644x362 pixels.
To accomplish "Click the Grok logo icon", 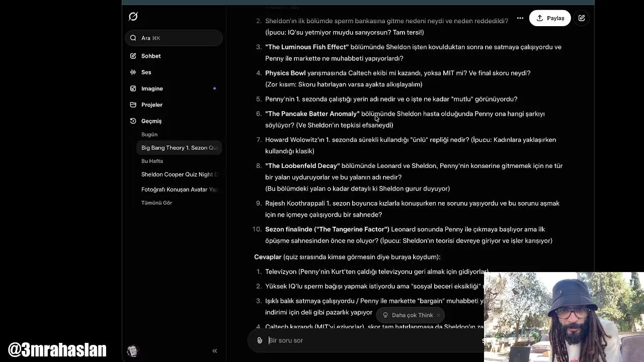I will pos(133,17).
